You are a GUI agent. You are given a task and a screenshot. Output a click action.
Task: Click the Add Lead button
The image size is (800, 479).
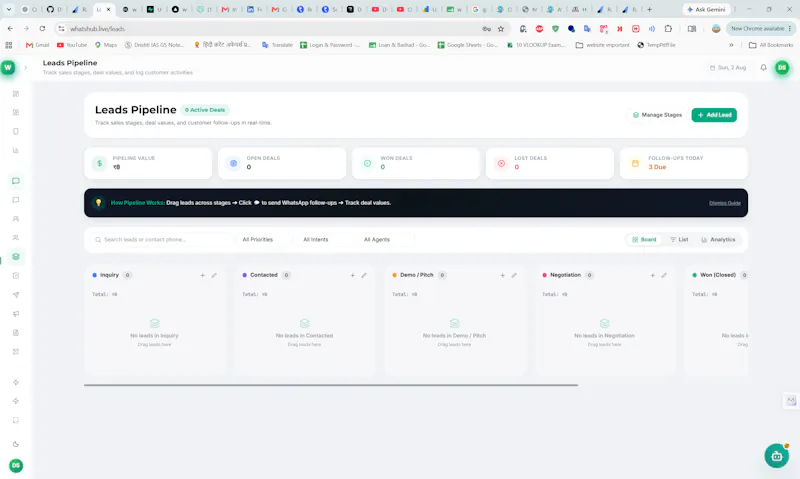pyautogui.click(x=714, y=115)
